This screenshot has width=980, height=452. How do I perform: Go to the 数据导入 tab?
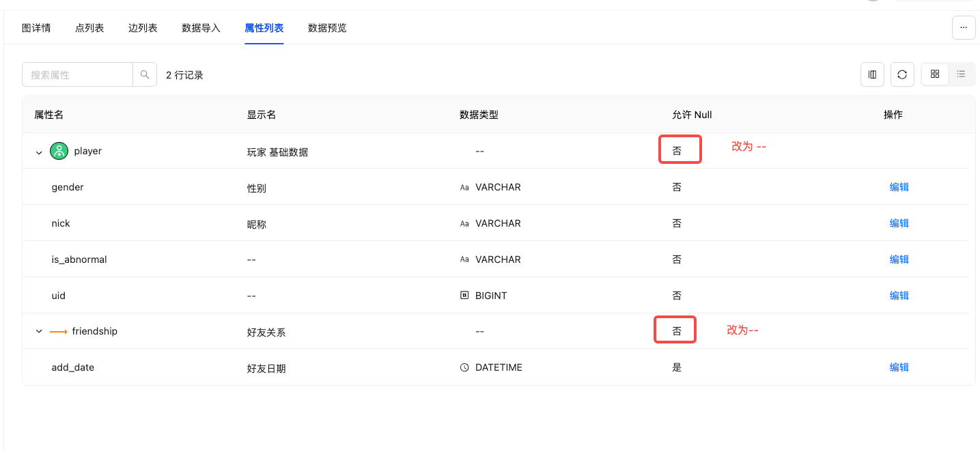[x=201, y=28]
